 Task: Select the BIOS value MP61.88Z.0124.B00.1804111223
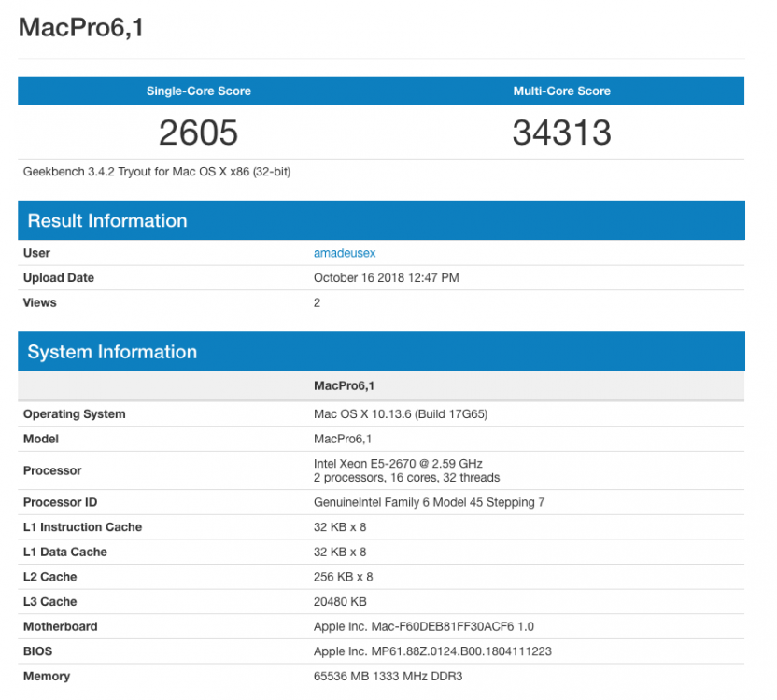432,651
